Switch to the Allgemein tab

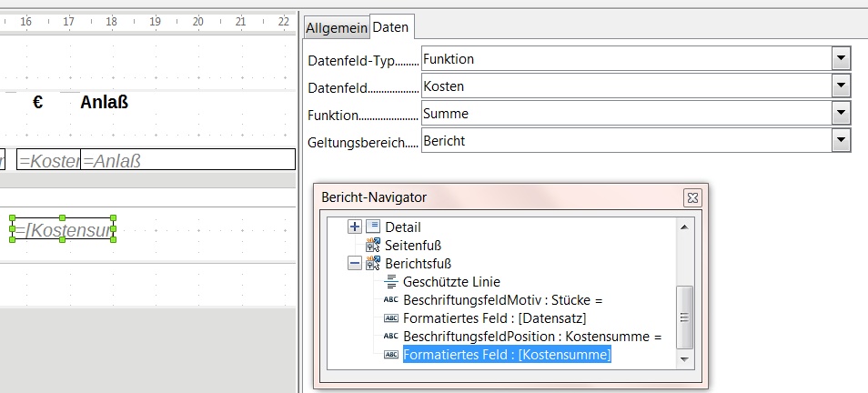click(336, 28)
